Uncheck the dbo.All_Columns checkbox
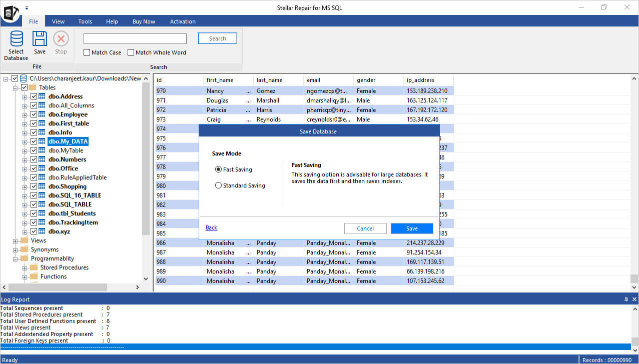 (x=34, y=105)
